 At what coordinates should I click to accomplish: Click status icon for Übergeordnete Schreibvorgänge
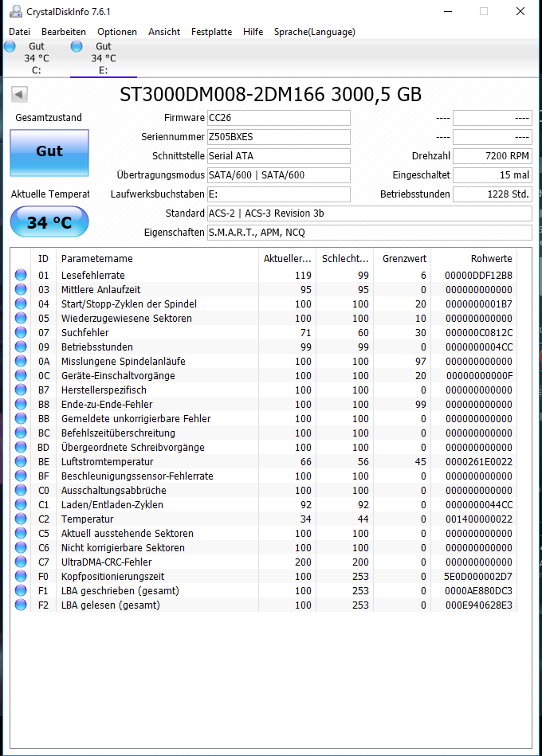[x=21, y=447]
